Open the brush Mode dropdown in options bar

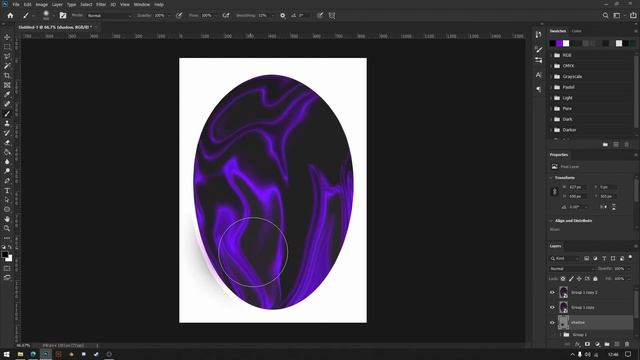109,16
